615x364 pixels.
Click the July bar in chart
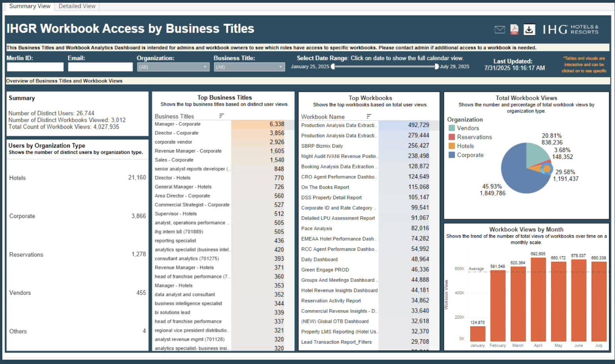click(599, 301)
